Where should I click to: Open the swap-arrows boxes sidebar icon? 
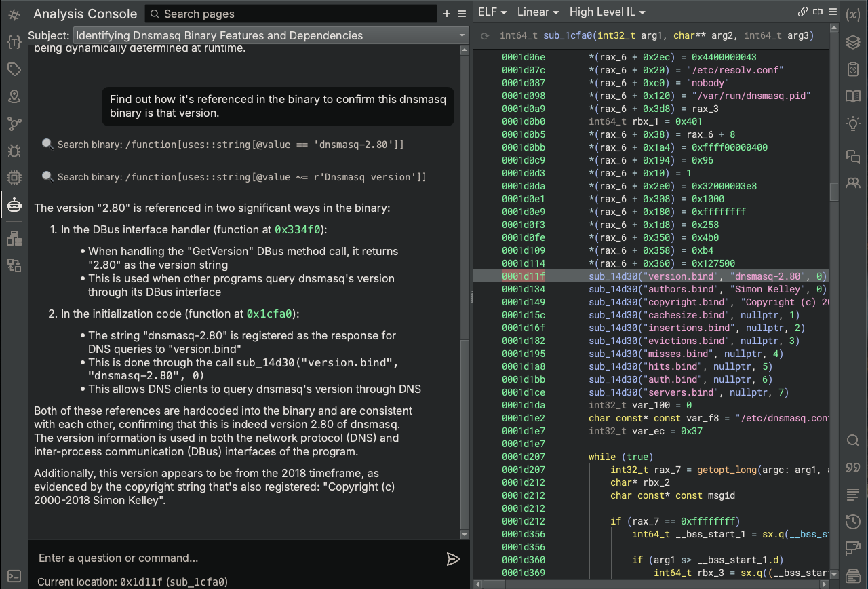[14, 265]
